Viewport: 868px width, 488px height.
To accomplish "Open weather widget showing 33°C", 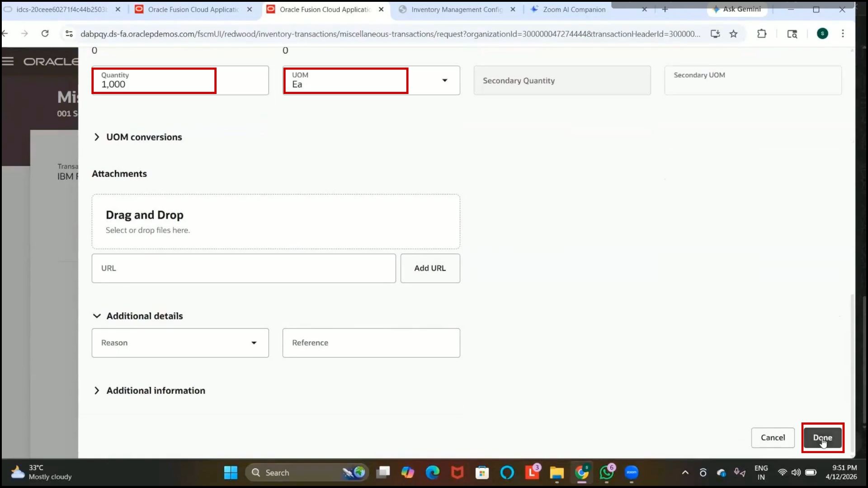I will 42,473.
